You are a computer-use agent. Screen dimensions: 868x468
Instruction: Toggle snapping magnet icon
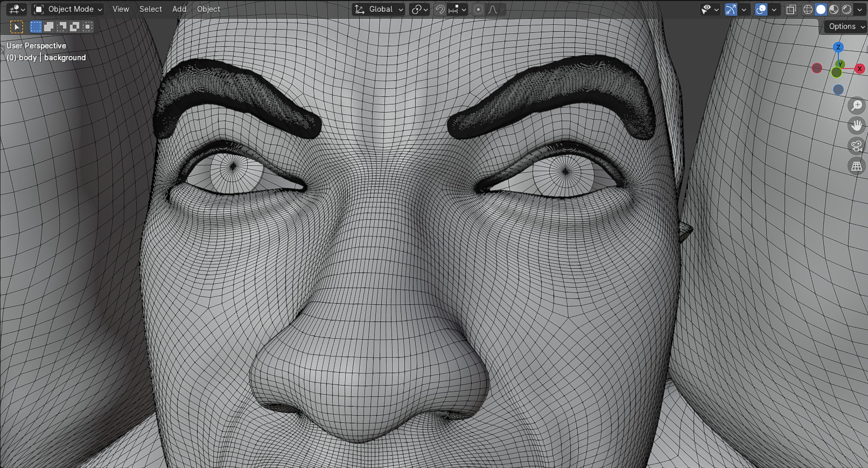[440, 9]
